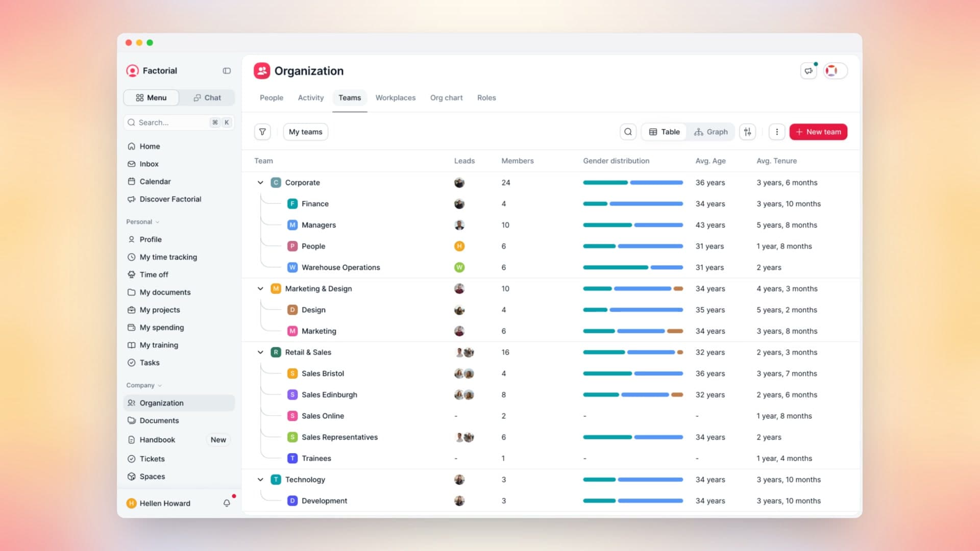980x551 pixels.
Task: Open Hellen Howard's user profile
Action: click(x=158, y=503)
